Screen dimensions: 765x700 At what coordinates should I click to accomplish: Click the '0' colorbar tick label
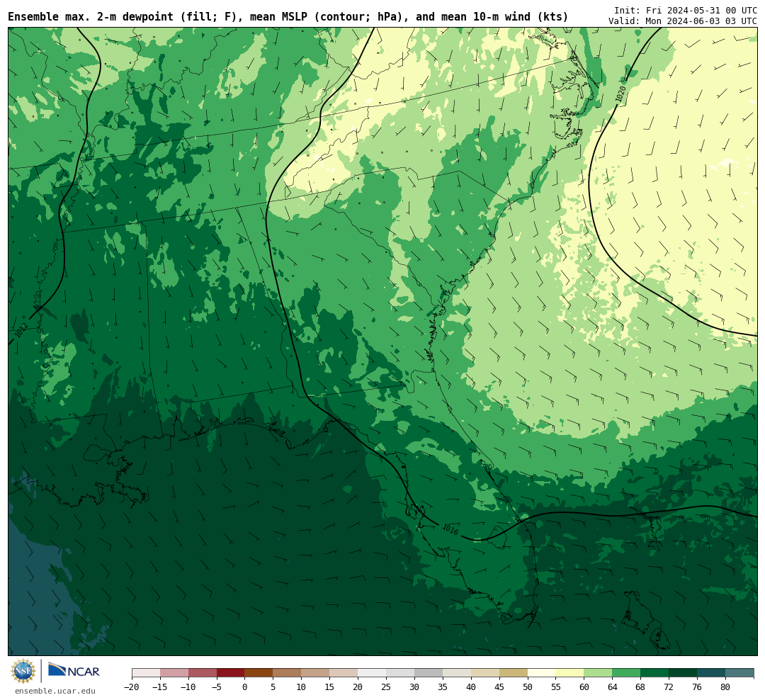pos(245,687)
